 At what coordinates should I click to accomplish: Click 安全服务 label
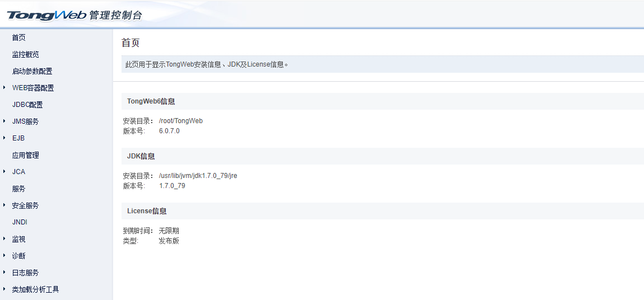pyautogui.click(x=25, y=205)
